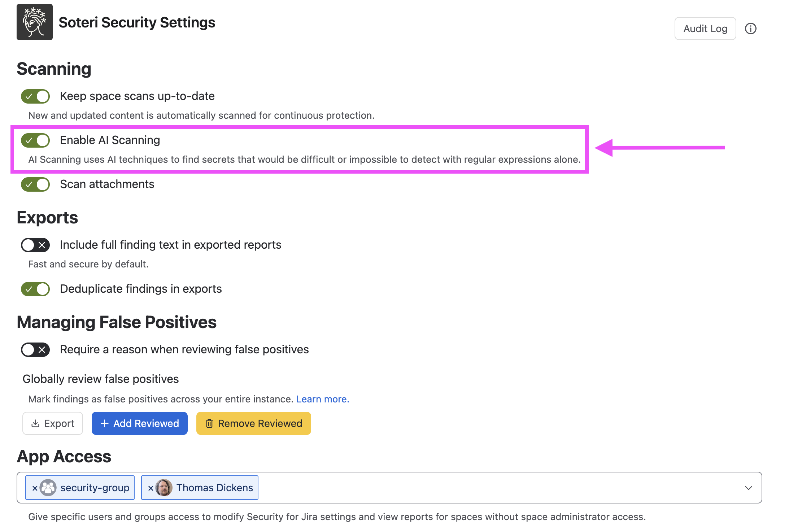Screen dimensions: 789x532
Task: Toggle Keep space scans up-to-date
Action: (x=35, y=96)
